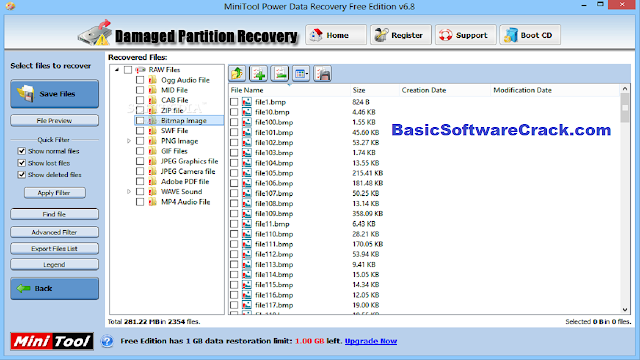
Task: Click the CAB File folder icon
Action: (x=153, y=100)
